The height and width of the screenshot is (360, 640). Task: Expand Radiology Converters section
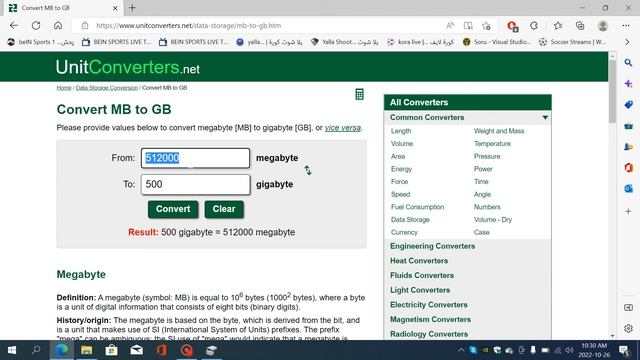click(429, 334)
